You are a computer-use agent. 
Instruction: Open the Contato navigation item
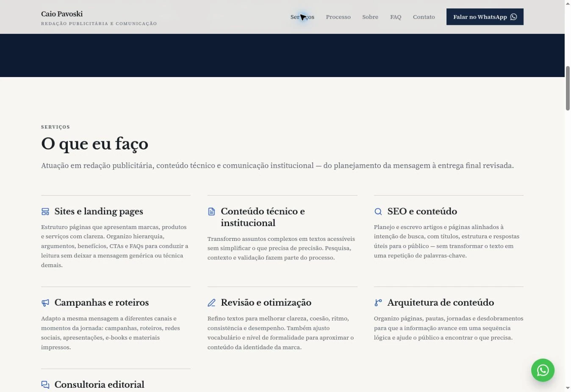click(424, 17)
